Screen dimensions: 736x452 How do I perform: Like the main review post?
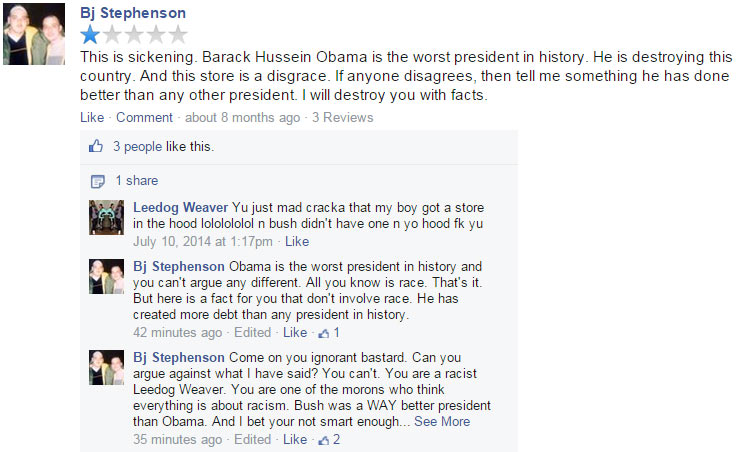[x=92, y=117]
